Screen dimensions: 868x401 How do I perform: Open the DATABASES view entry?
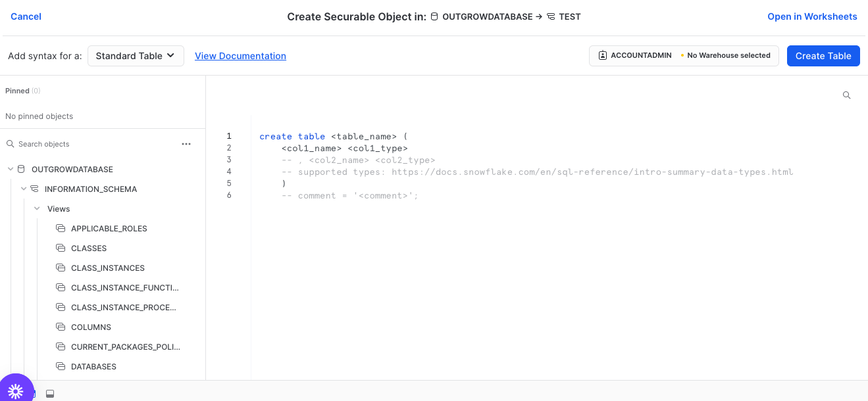pyautogui.click(x=93, y=367)
